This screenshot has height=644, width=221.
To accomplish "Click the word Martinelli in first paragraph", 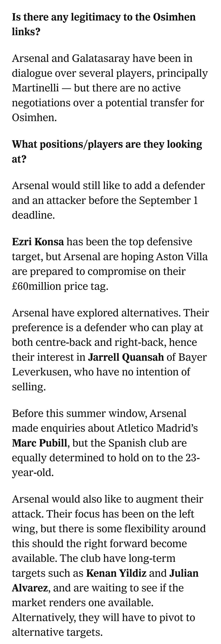I will (35, 88).
